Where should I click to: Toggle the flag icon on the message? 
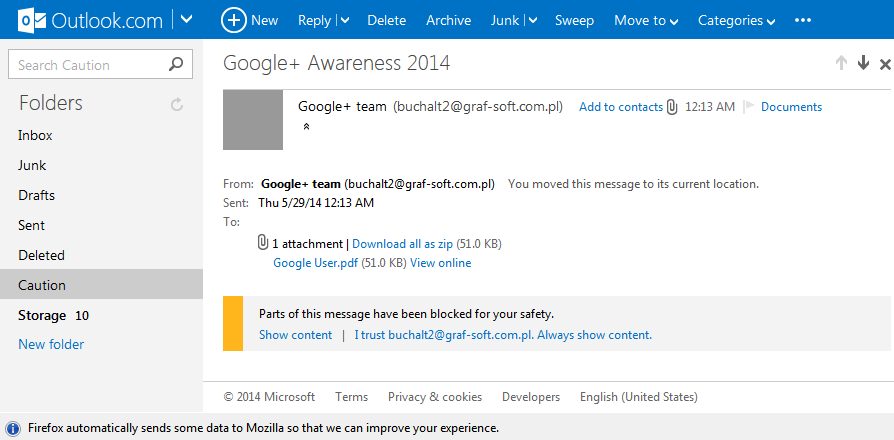(x=749, y=106)
